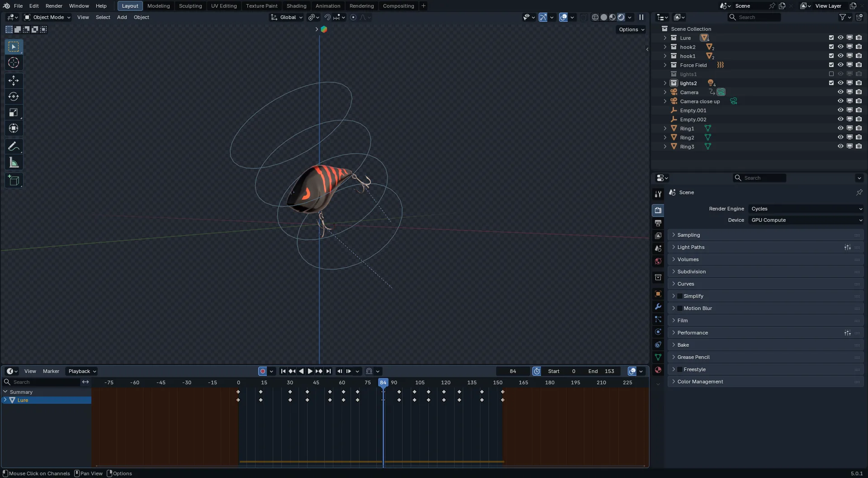Open the Object Mode dropdown

[47, 17]
